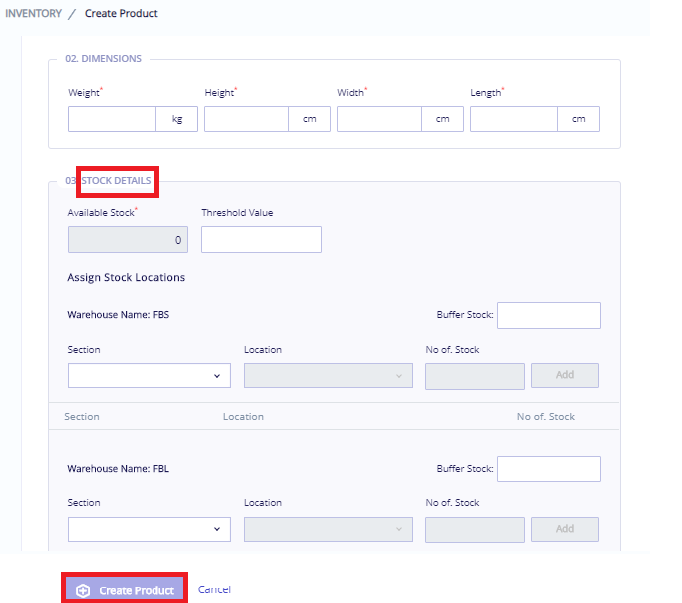Click the Threshold Value label
The height and width of the screenshot is (603, 682).
click(237, 213)
